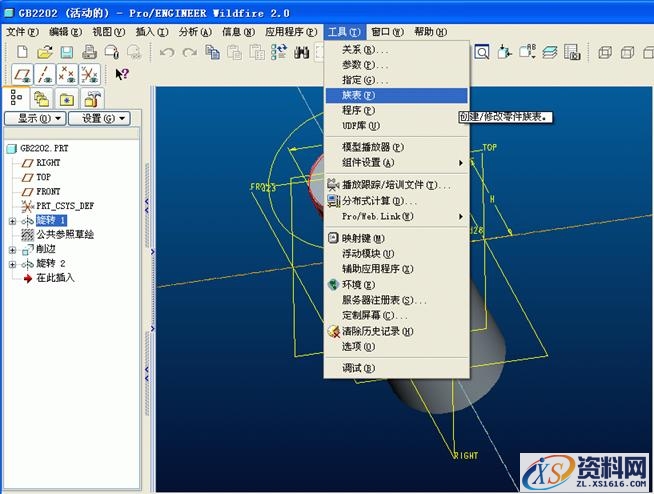Toggle coordinate systems display
The height and width of the screenshot is (494, 654).
pyautogui.click(x=90, y=75)
